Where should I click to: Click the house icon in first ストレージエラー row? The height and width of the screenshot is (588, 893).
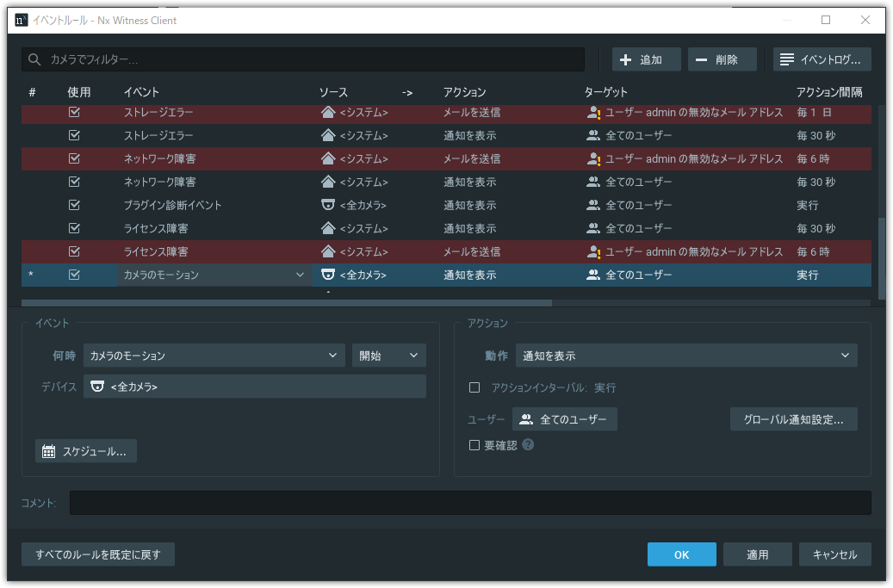tap(327, 112)
